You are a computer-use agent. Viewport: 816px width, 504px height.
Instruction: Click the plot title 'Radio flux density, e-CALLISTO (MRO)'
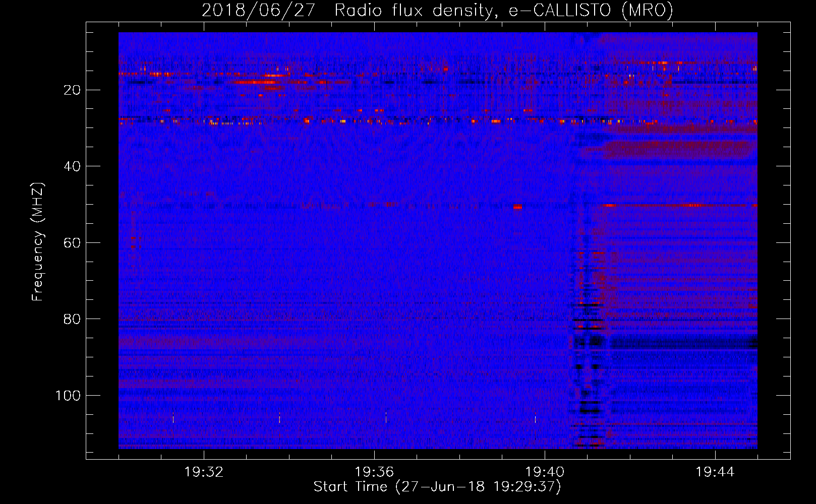(x=504, y=10)
